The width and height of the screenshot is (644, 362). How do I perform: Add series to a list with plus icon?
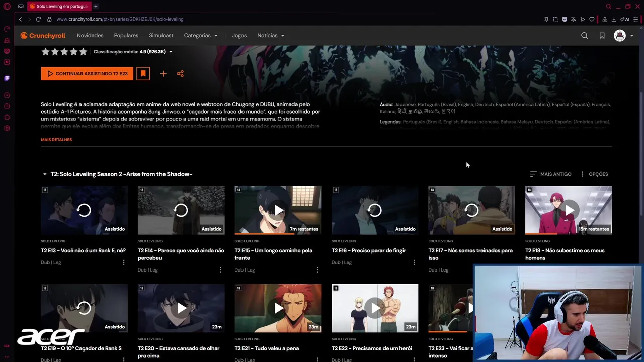coord(163,74)
